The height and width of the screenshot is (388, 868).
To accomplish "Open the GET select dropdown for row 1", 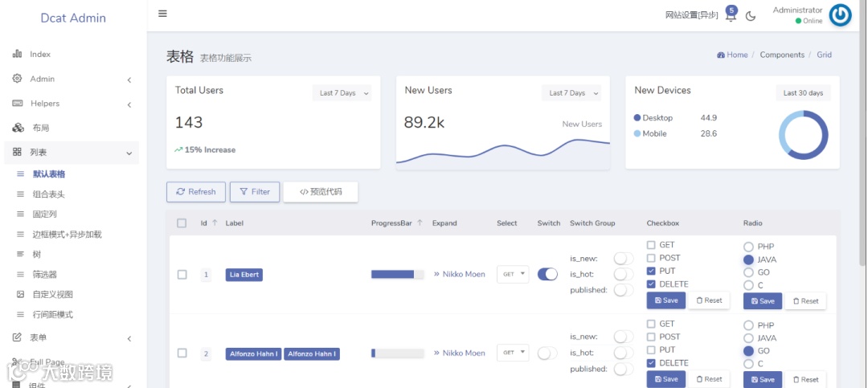I will click(513, 274).
